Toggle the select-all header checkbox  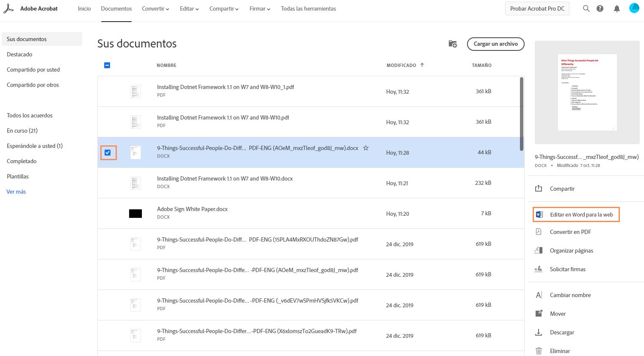107,65
